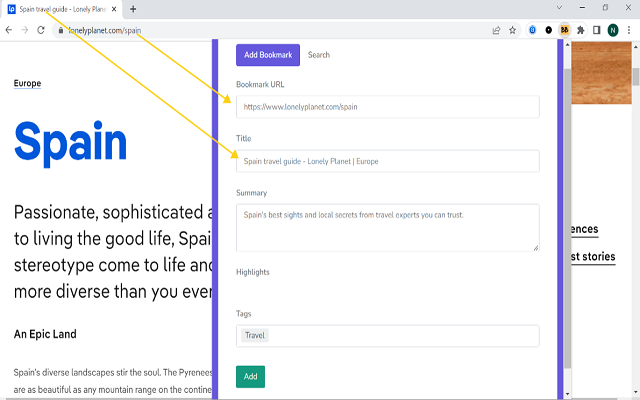The image size is (640, 400).
Task: Switch to the Search tab
Action: (319, 55)
